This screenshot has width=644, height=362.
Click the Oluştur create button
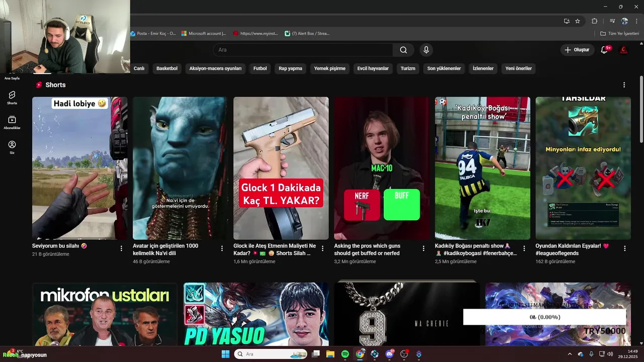pyautogui.click(x=577, y=50)
